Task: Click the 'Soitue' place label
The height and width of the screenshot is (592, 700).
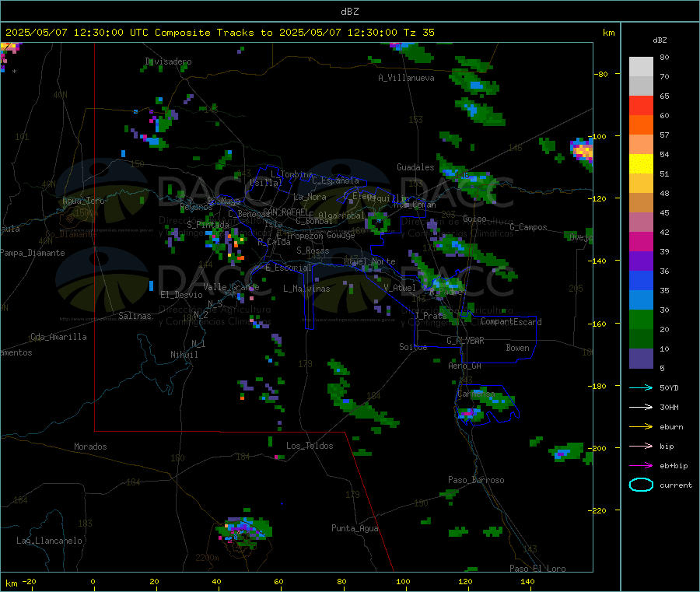Action: [413, 347]
